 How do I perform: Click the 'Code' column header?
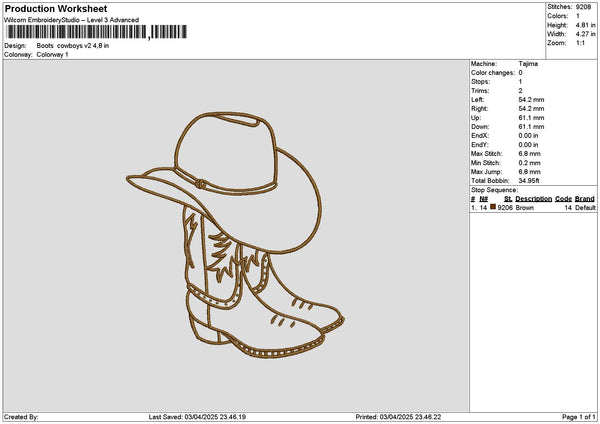pyautogui.click(x=563, y=199)
